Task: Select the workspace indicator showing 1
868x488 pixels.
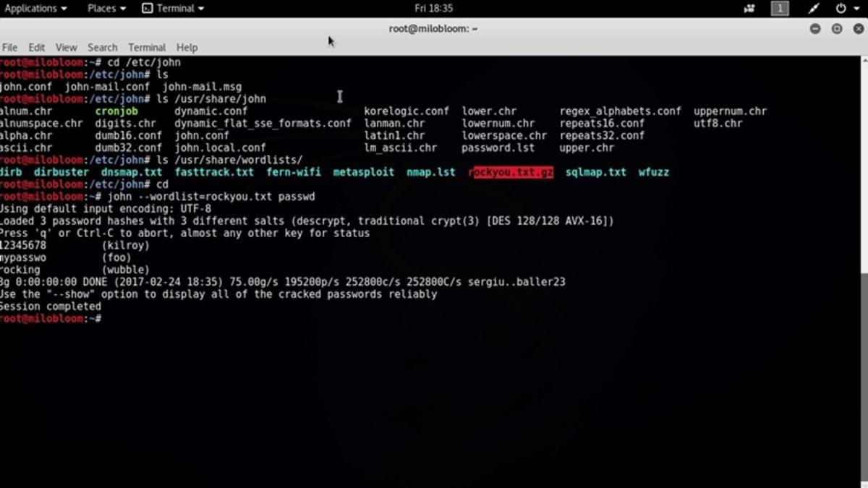Action: [780, 8]
